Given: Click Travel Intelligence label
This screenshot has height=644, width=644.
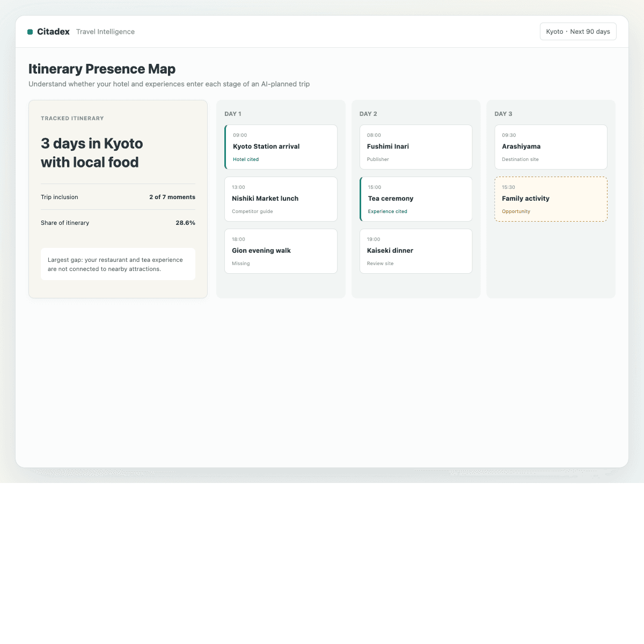Looking at the screenshot, I should (x=105, y=32).
